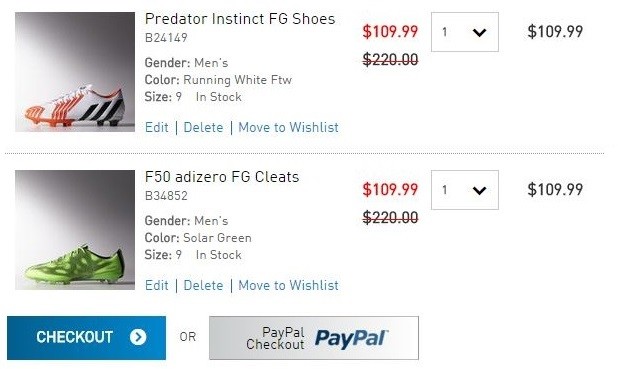This screenshot has height=369, width=618.
Task: Move Predator Instinct shoes to Wishlist
Action: 289,127
